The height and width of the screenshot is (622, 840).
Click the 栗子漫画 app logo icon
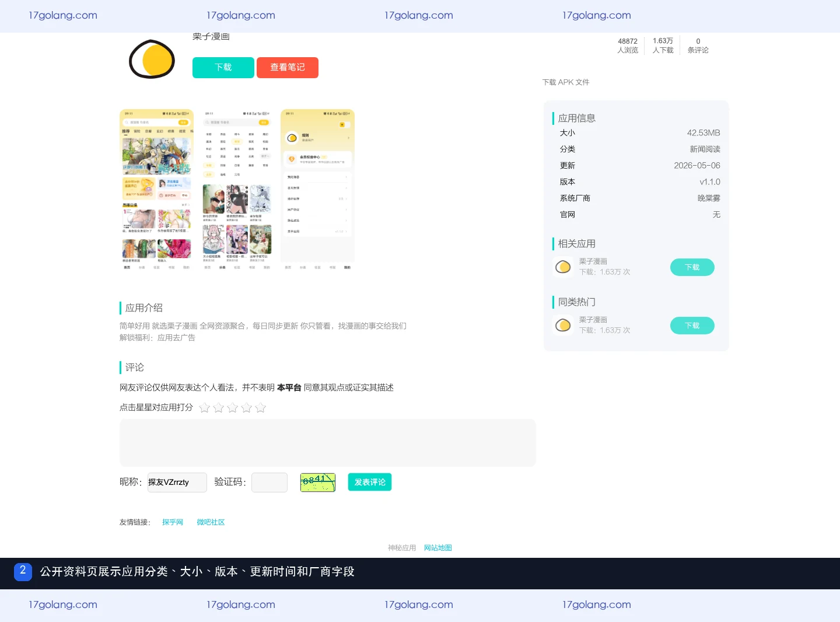coord(152,59)
